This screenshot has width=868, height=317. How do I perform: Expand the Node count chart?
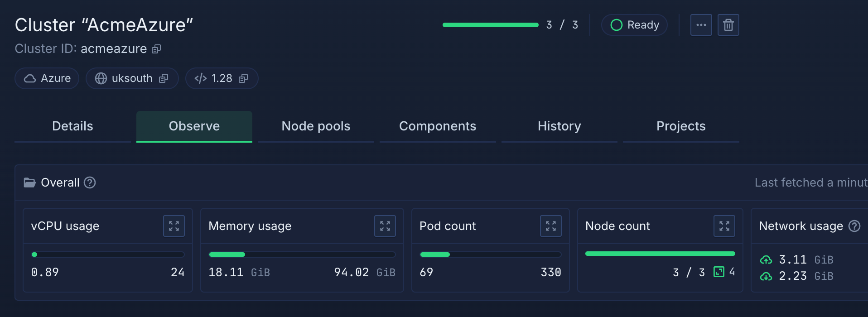(x=724, y=226)
